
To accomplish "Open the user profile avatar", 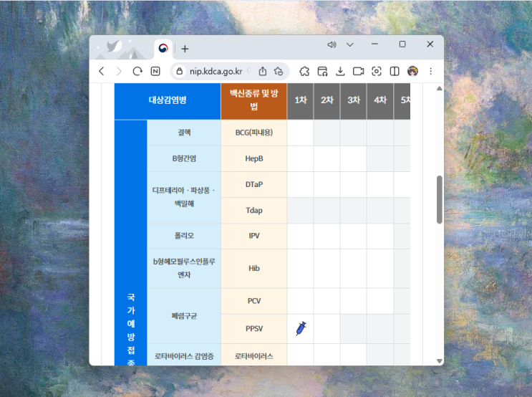I will 412,72.
